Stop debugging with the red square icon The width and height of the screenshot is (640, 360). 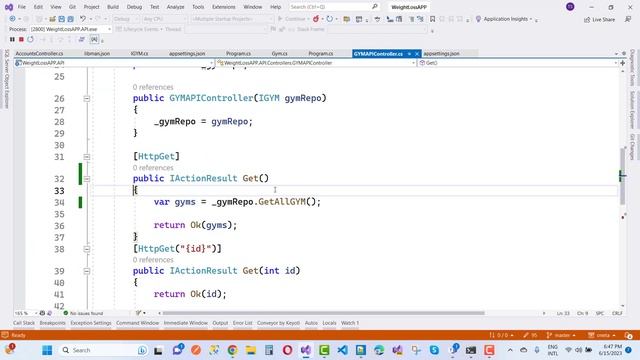click(21, 40)
